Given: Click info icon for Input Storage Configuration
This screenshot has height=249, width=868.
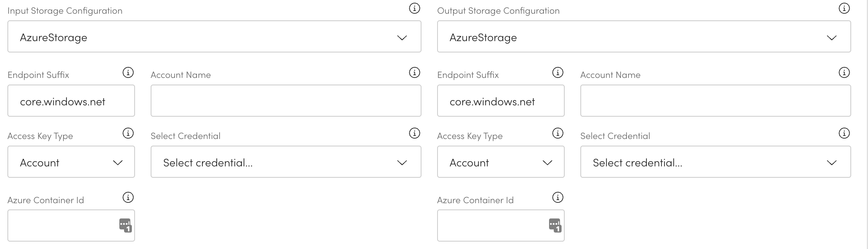Looking at the screenshot, I should (x=414, y=8).
